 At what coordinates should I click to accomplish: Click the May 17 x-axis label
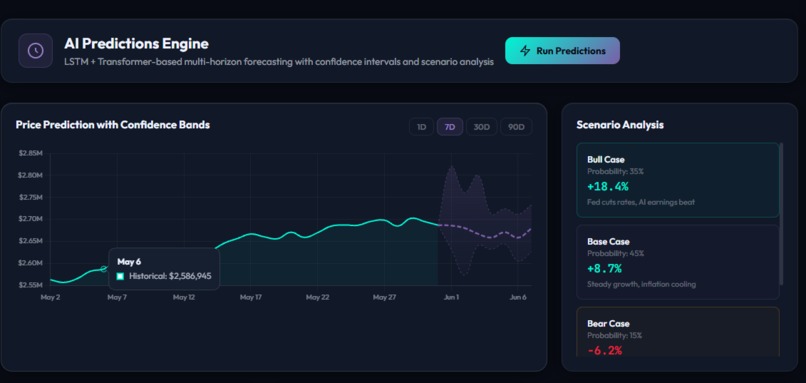pyautogui.click(x=250, y=297)
